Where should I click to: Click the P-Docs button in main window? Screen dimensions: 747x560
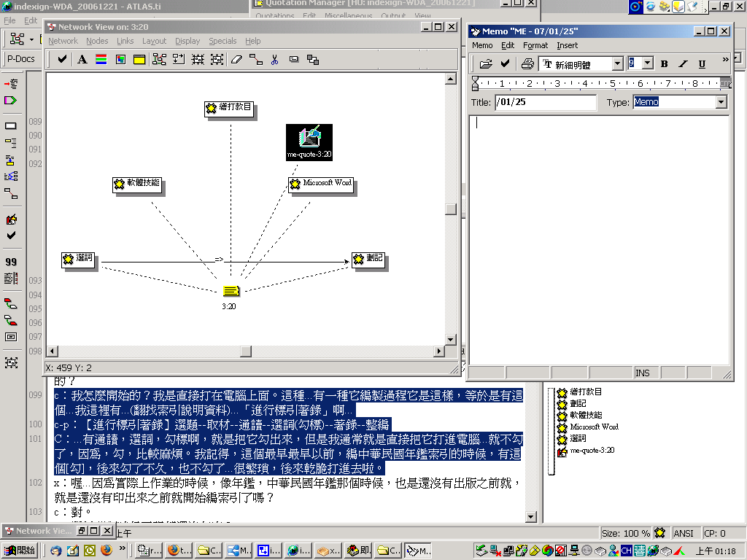tap(21, 58)
